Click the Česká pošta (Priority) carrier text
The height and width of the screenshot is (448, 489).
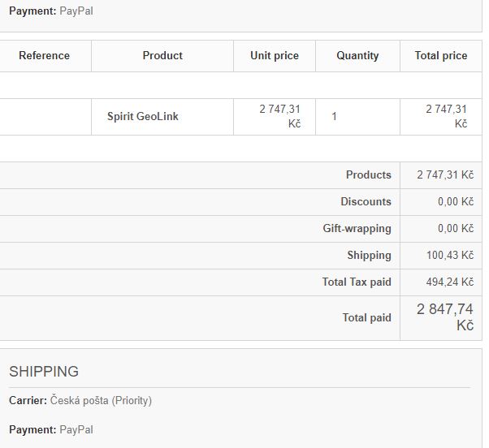click(101, 401)
